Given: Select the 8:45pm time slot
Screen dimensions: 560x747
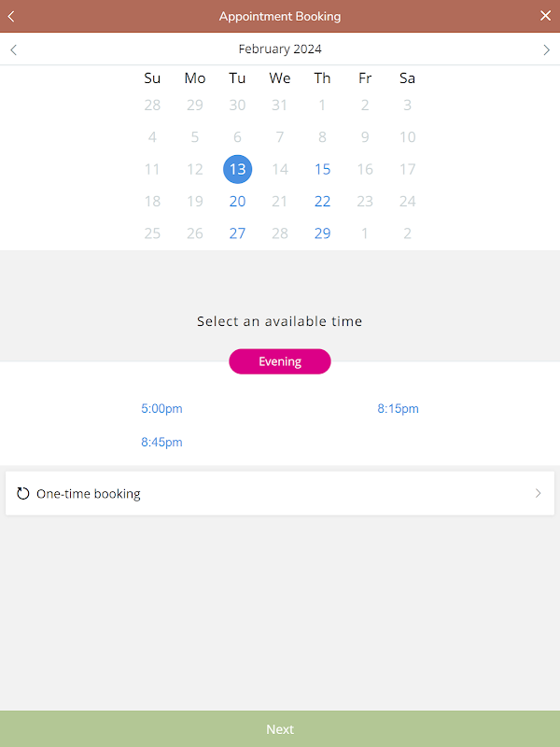Looking at the screenshot, I should click(161, 443).
